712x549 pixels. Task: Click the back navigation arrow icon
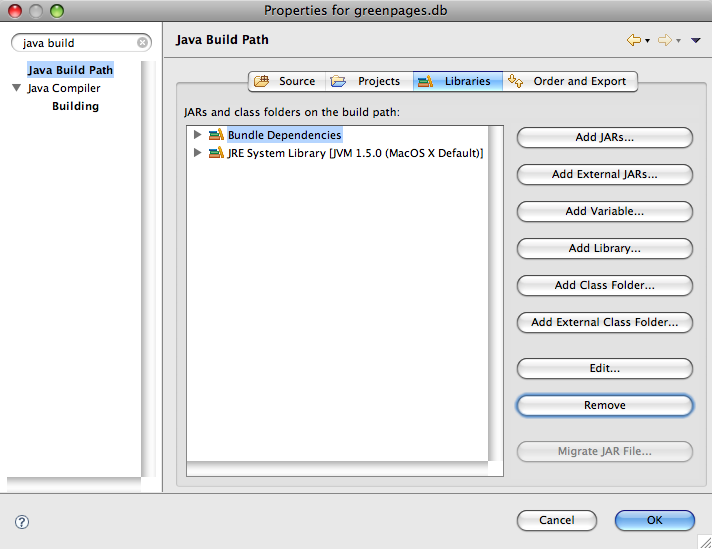(632, 40)
